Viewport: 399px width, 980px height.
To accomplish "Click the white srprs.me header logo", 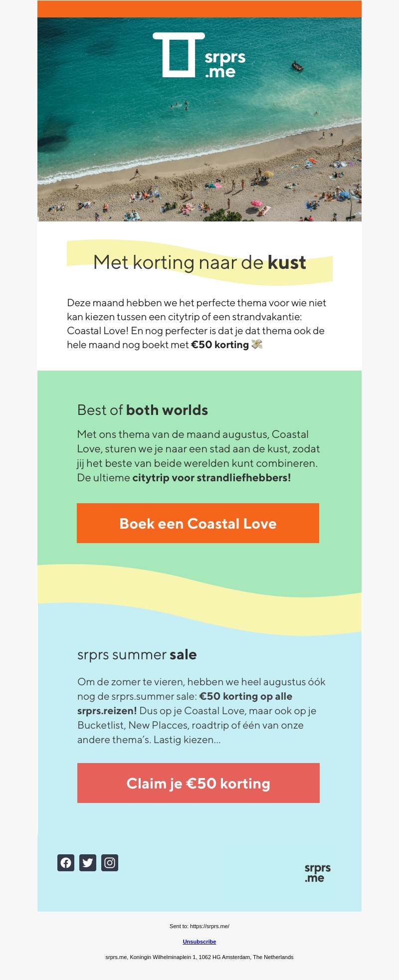I will (x=199, y=56).
